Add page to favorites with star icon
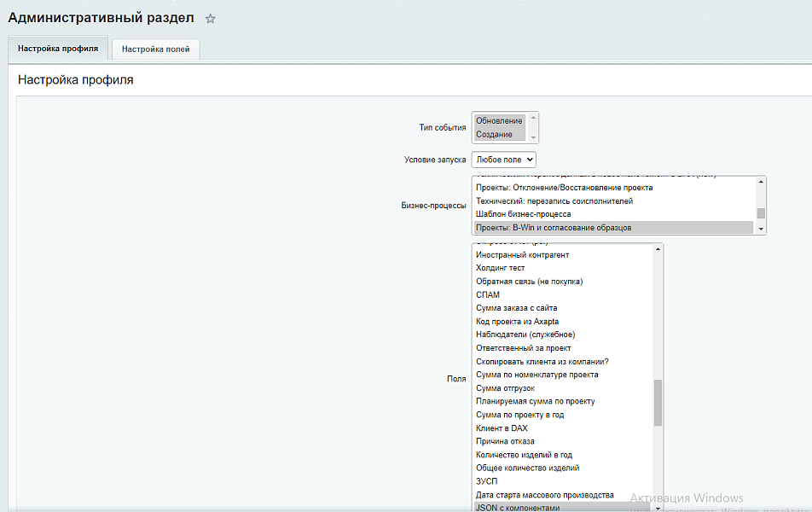This screenshot has height=512, width=812. click(211, 19)
